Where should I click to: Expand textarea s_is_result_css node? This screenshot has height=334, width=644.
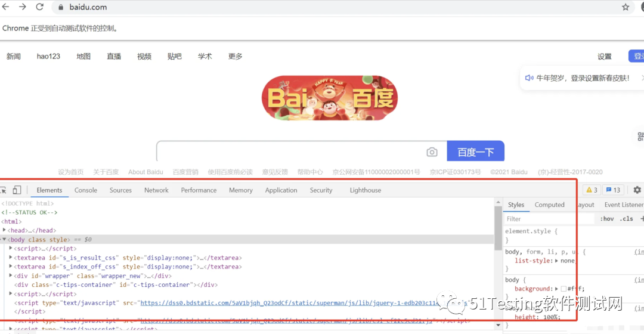point(11,258)
